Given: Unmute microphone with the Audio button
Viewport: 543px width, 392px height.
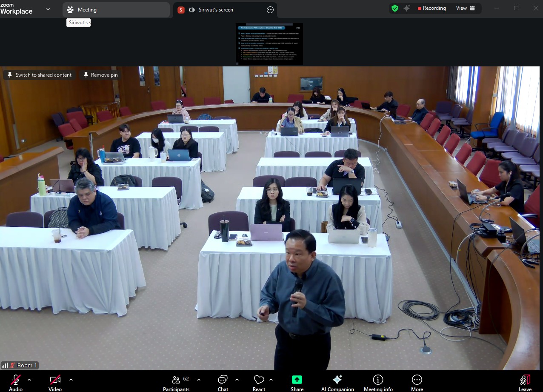Looking at the screenshot, I should 16,382.
